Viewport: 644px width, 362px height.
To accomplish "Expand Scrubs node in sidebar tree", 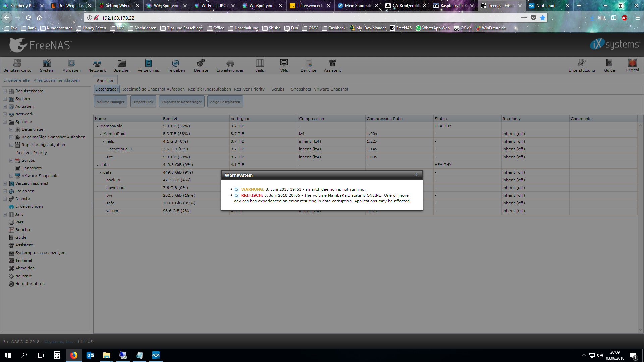I will click(11, 160).
